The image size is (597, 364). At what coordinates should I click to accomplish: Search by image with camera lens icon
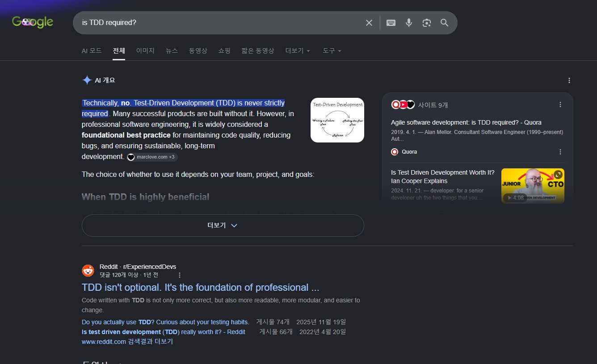click(427, 23)
